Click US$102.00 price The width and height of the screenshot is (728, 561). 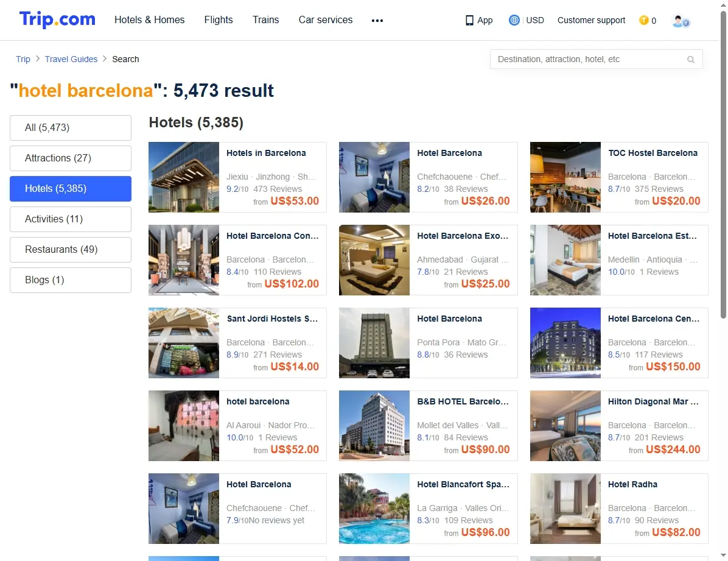(x=292, y=283)
